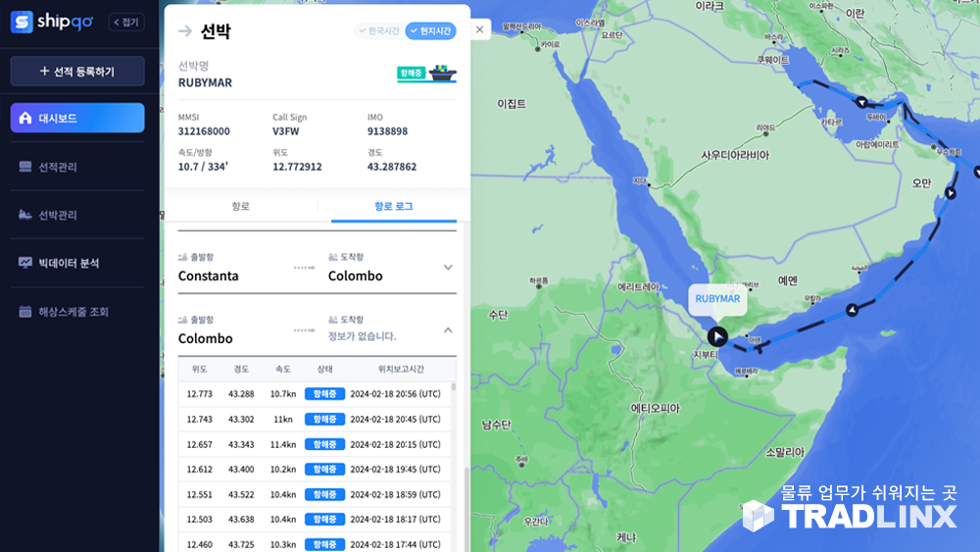Click the route direction marker in the Persian Gulf
The width and height of the screenshot is (980, 552).
(x=861, y=102)
